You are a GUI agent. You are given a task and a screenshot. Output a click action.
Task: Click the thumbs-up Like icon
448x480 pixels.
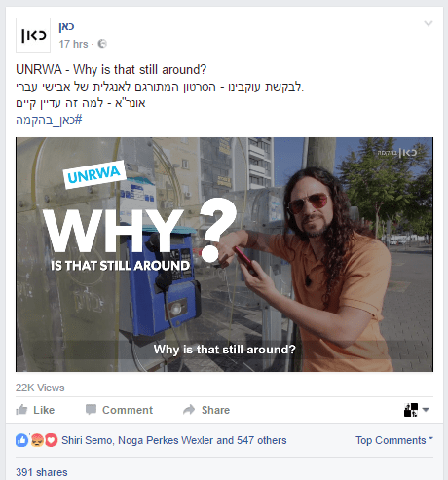coord(21,410)
